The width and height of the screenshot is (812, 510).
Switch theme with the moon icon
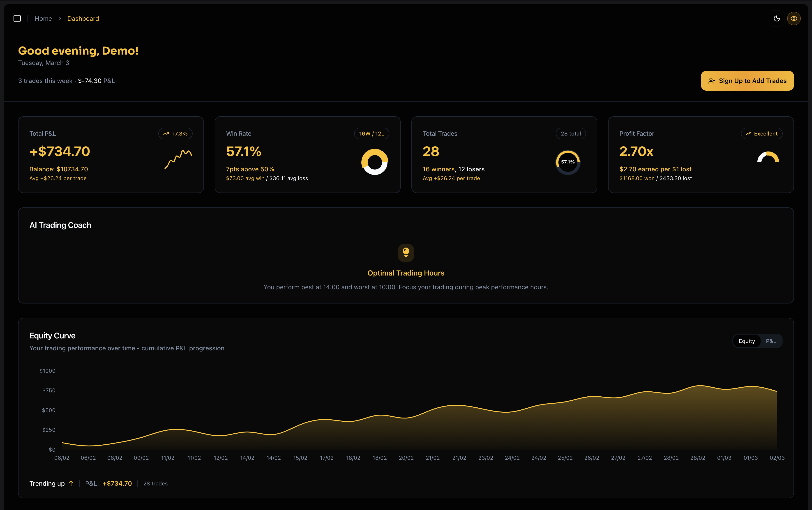(777, 18)
